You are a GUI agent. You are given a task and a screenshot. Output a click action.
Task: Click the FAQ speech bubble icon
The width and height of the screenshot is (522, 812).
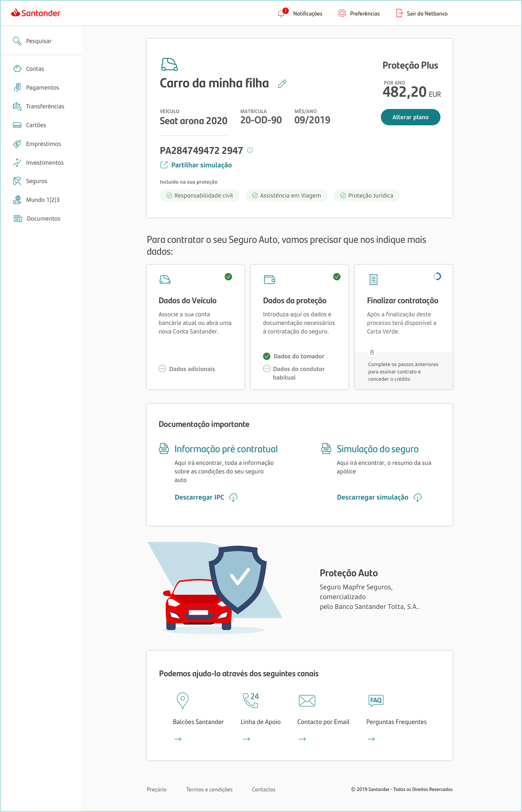(x=376, y=701)
